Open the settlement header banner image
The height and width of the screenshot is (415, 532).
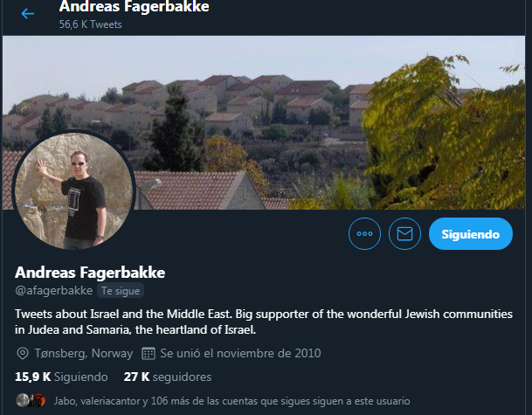coord(264,122)
